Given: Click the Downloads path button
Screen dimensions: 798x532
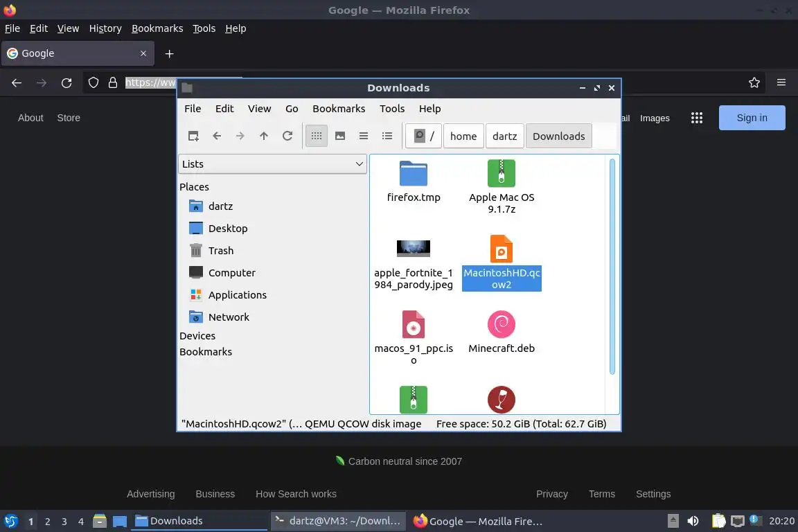Looking at the screenshot, I should (x=559, y=136).
